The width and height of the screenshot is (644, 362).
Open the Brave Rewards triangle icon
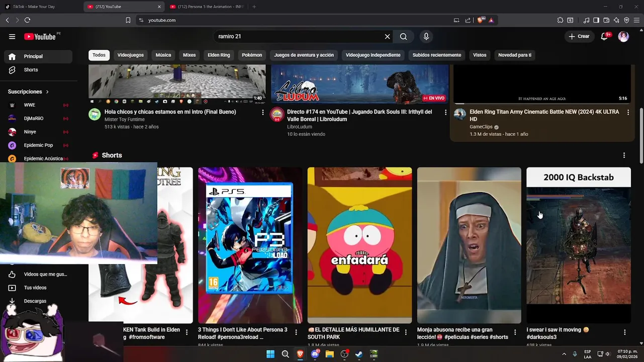(x=491, y=20)
